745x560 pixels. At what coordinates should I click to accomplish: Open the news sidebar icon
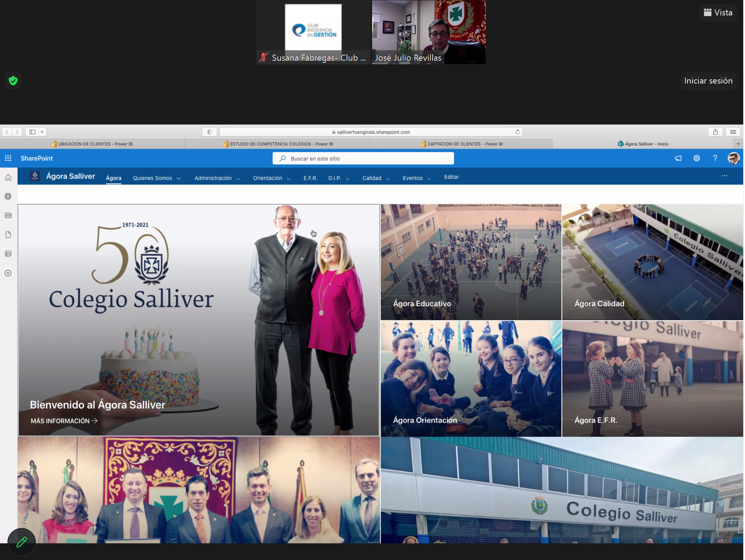pos(8,215)
